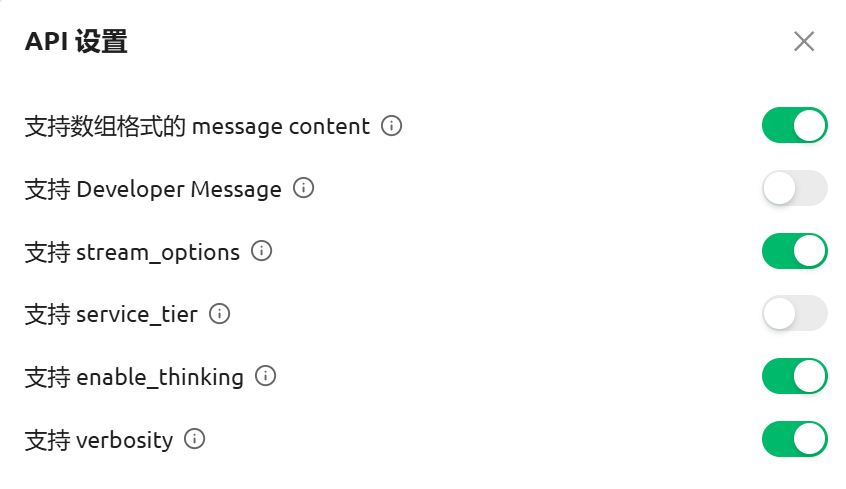The width and height of the screenshot is (846, 489).
Task: Disable the enable_thinking toggle
Action: (794, 376)
